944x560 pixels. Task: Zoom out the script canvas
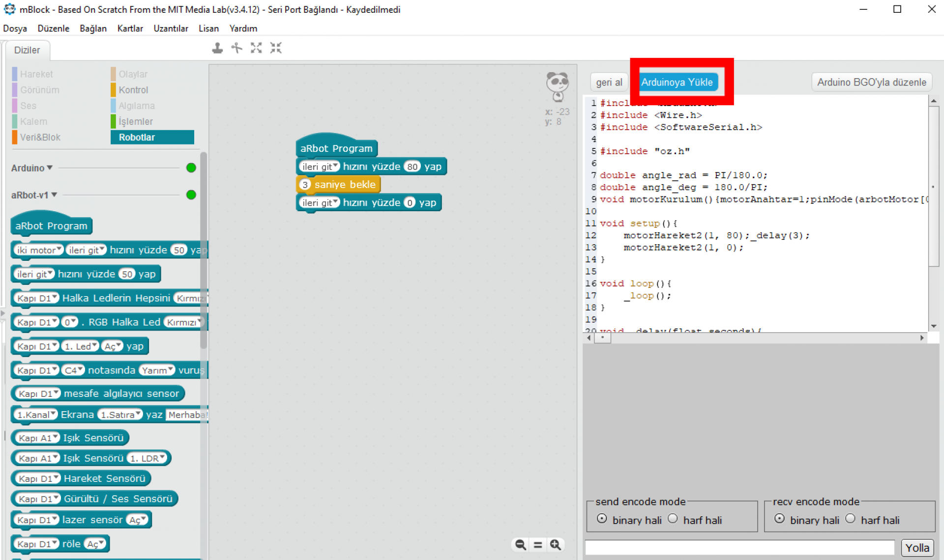(521, 544)
